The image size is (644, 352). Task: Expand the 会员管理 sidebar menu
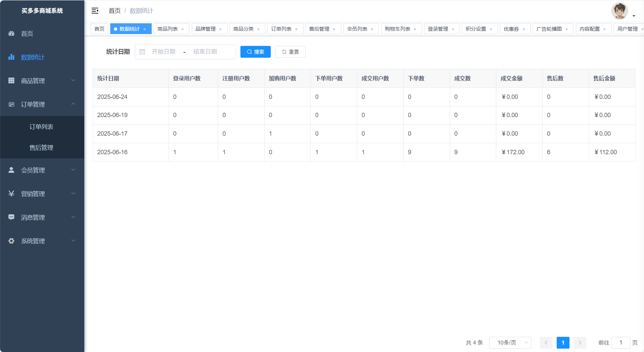[x=42, y=170]
